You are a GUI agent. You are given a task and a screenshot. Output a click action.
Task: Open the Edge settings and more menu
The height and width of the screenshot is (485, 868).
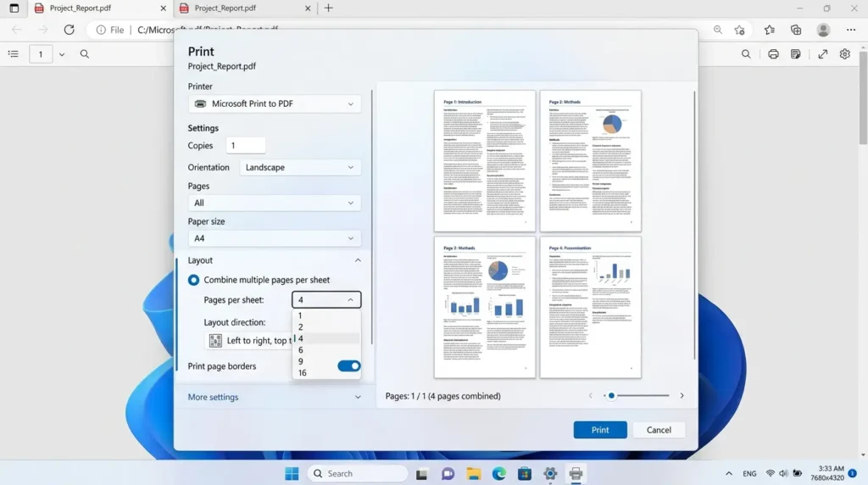tap(851, 30)
